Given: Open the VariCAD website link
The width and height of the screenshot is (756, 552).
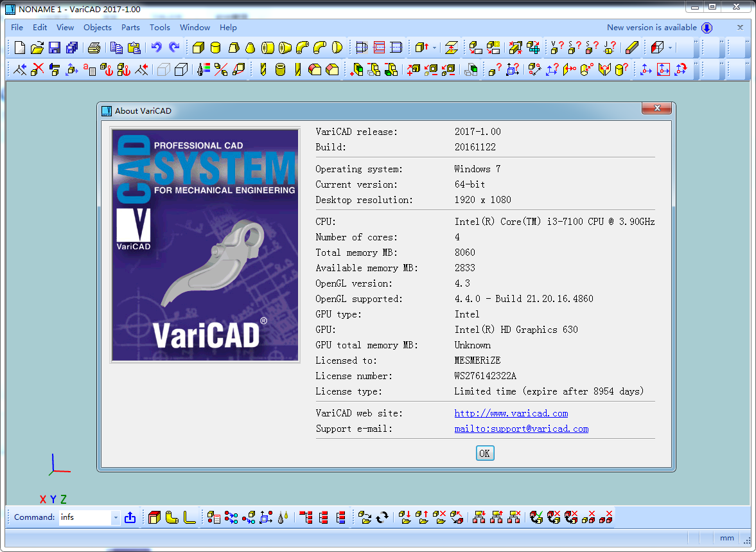Looking at the screenshot, I should [511, 413].
